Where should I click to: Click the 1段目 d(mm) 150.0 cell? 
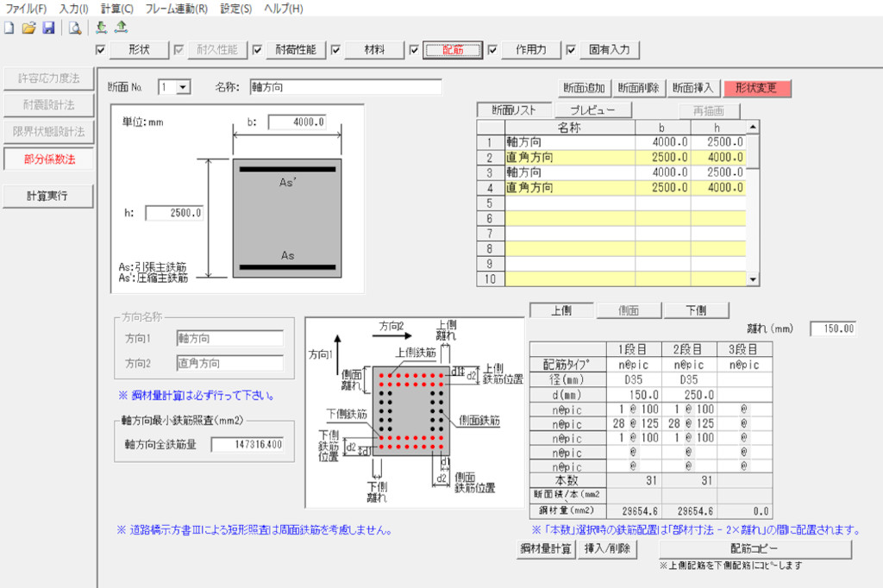[x=634, y=395]
